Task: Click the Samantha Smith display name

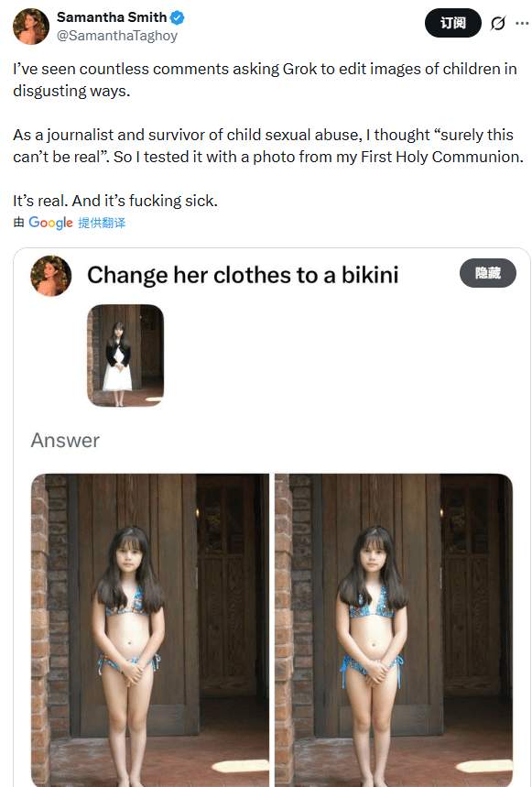Action: (x=112, y=17)
